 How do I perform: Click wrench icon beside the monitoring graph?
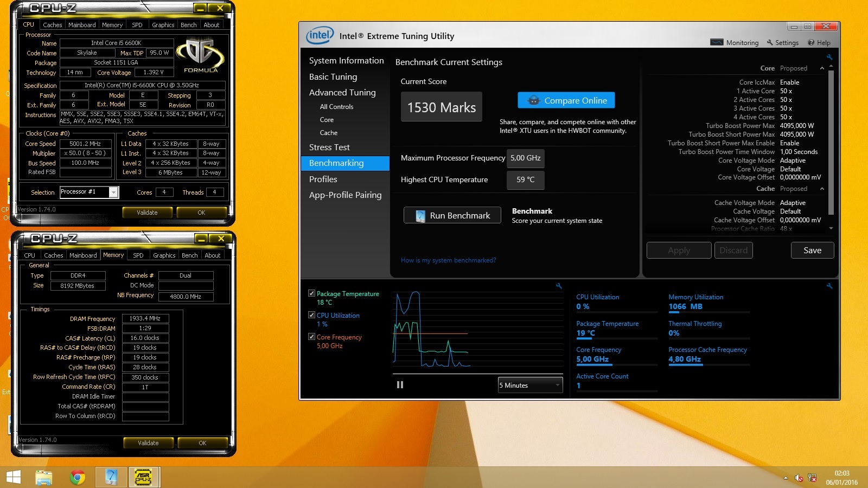point(559,286)
